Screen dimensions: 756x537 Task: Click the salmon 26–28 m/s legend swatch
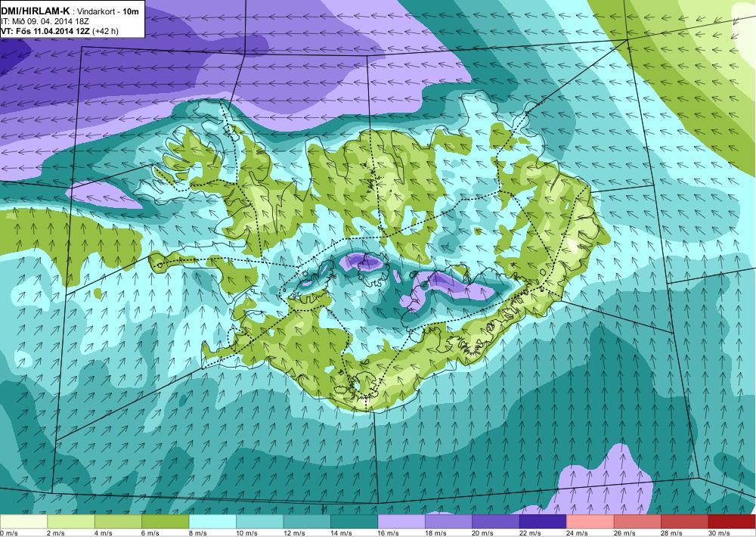[x=638, y=522]
